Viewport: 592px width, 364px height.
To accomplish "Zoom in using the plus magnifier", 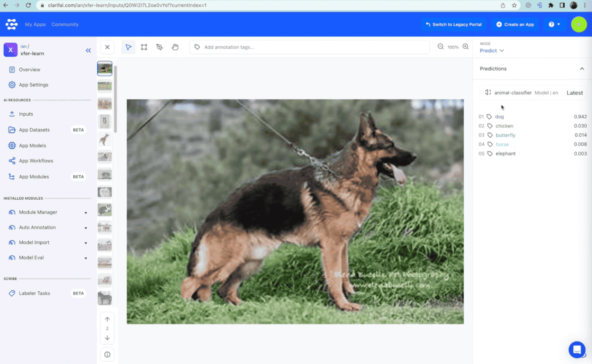I will (465, 47).
